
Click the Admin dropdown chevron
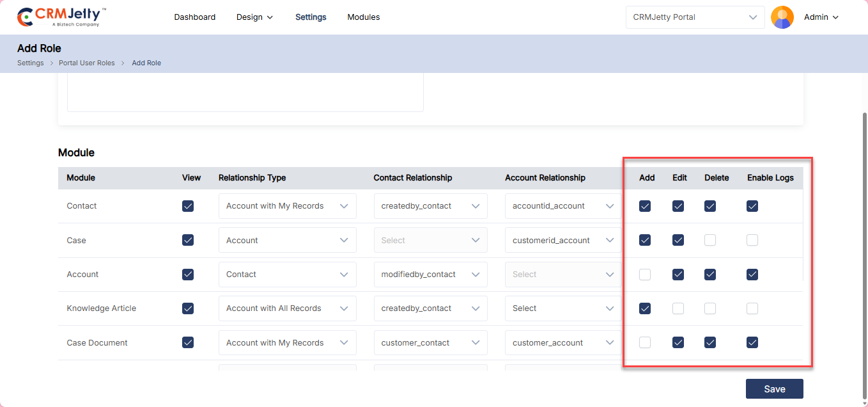835,17
